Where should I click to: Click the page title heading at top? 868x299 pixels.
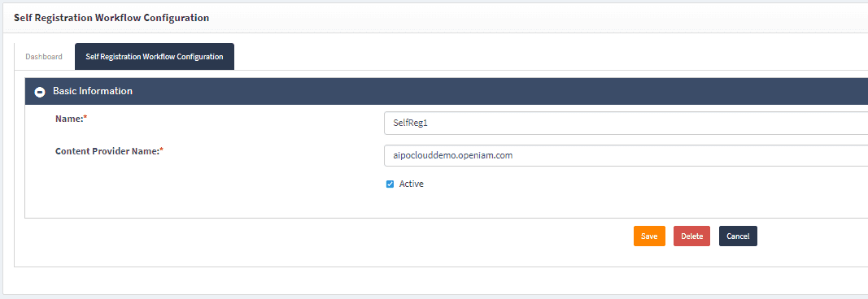click(111, 18)
